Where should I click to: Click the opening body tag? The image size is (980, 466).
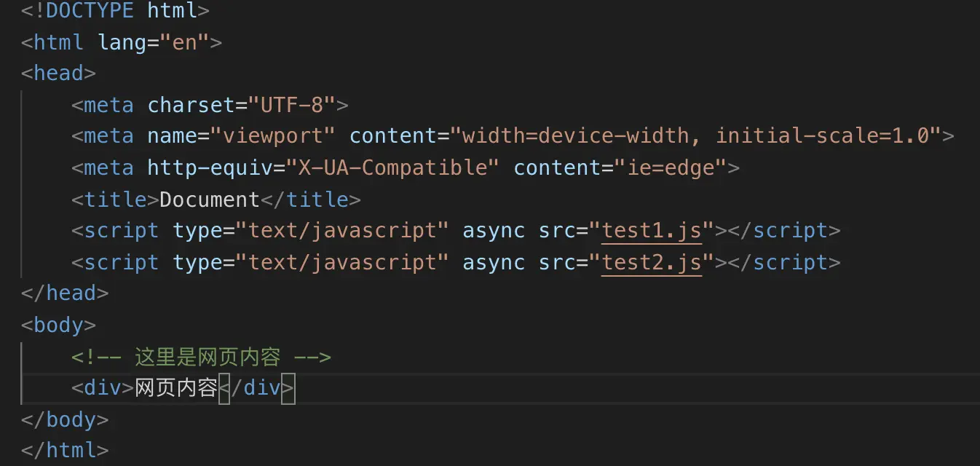point(58,325)
